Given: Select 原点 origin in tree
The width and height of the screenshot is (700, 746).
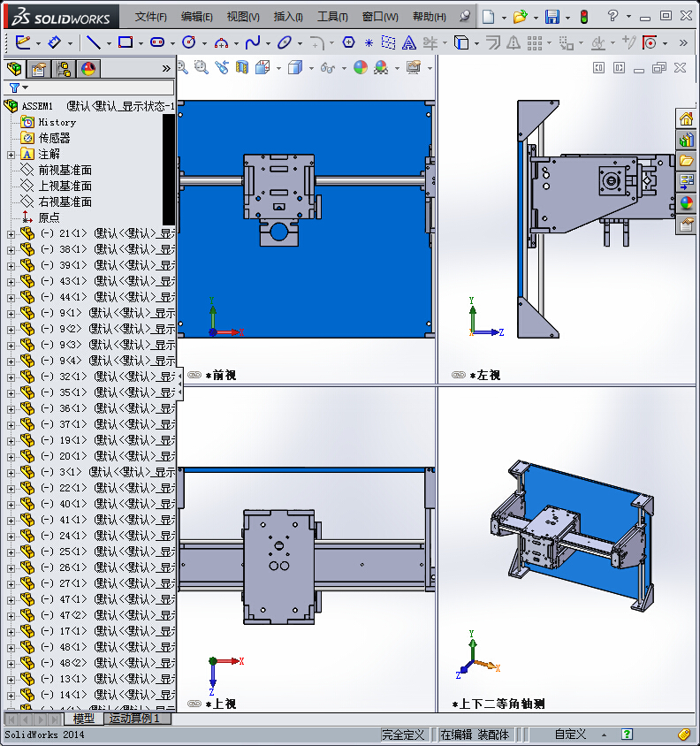Looking at the screenshot, I should [x=49, y=218].
